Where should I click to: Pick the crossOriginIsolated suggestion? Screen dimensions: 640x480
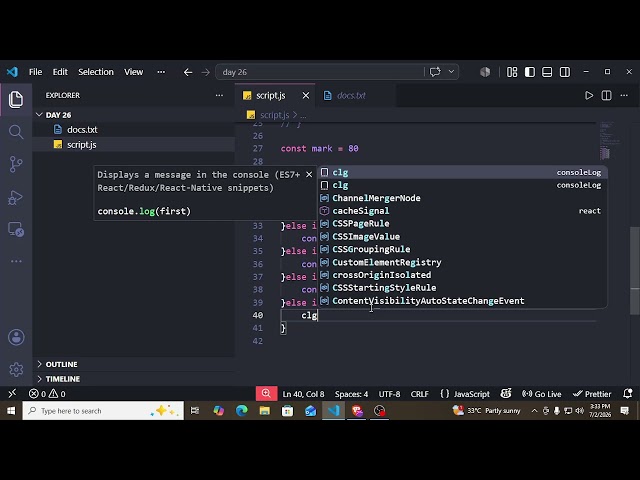pyautogui.click(x=463, y=275)
